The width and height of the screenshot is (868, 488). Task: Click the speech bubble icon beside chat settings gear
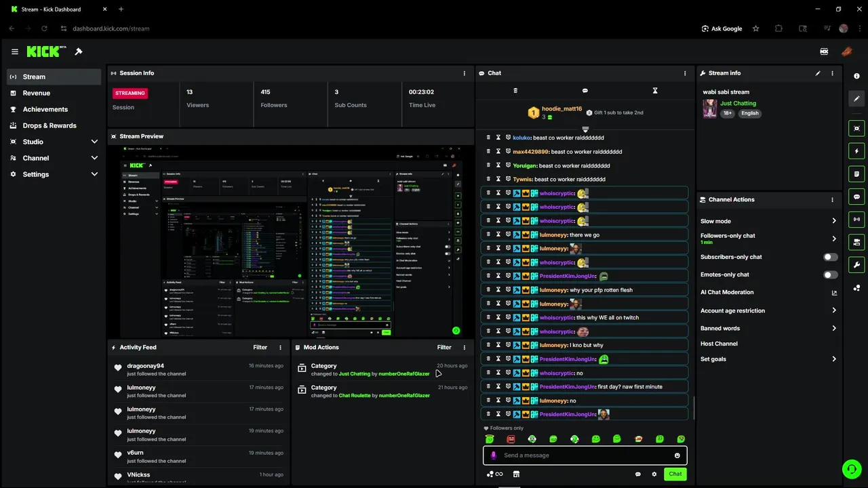point(638,474)
